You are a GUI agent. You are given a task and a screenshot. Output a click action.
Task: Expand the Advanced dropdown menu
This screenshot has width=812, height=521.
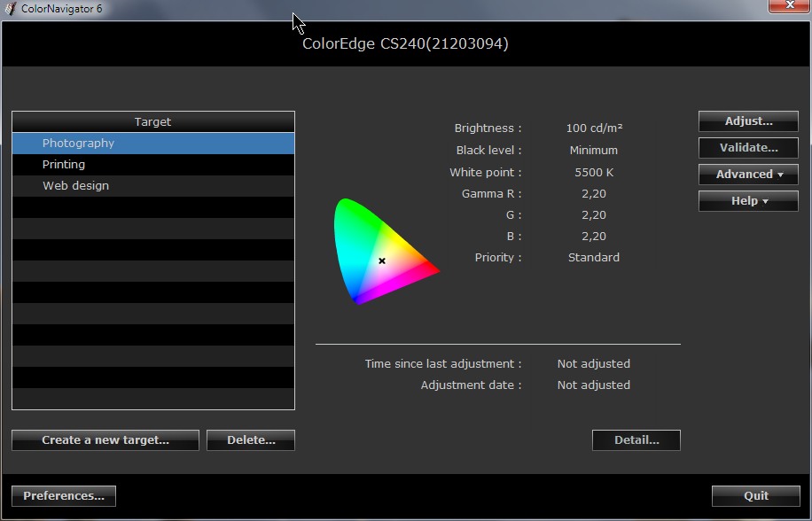tap(748, 175)
